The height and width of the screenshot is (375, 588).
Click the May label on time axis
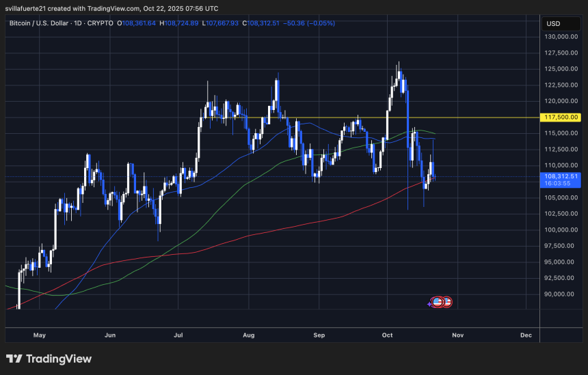39,335
